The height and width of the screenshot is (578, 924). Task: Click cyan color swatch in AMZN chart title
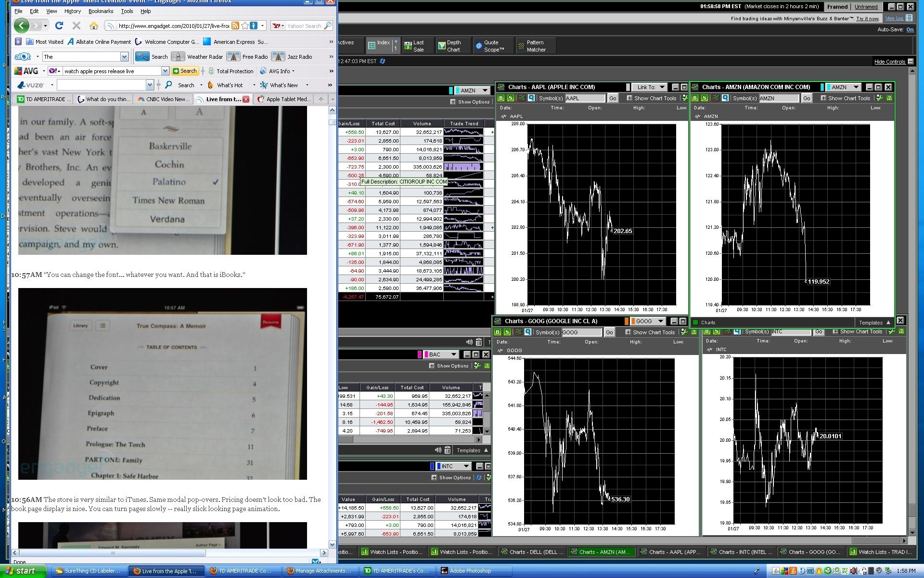coord(822,87)
